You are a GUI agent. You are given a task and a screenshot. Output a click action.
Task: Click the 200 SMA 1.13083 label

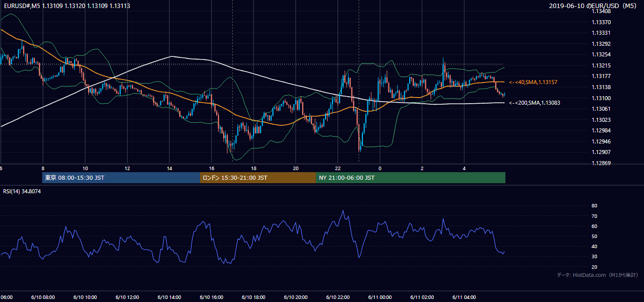coord(535,103)
